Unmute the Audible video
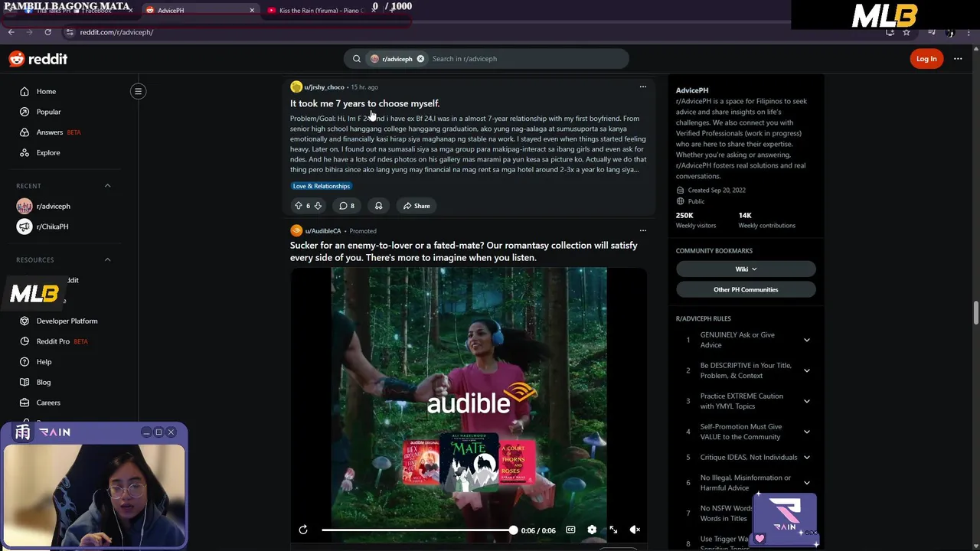This screenshot has width=980, height=551. point(635,530)
